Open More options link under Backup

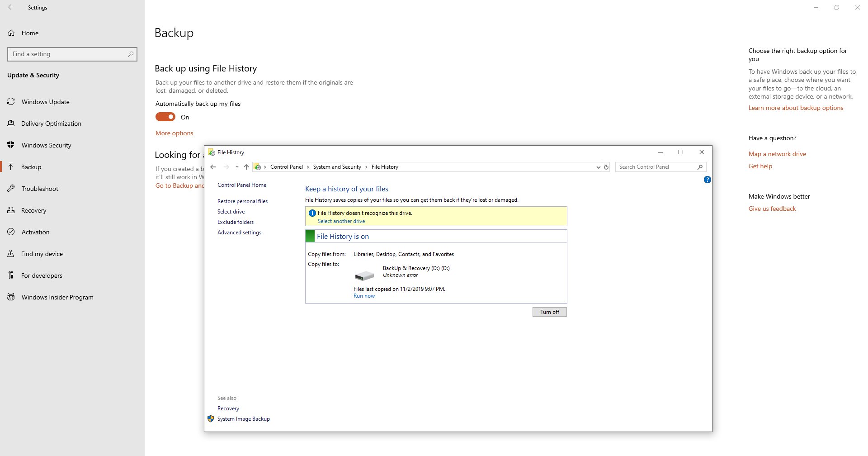(175, 133)
